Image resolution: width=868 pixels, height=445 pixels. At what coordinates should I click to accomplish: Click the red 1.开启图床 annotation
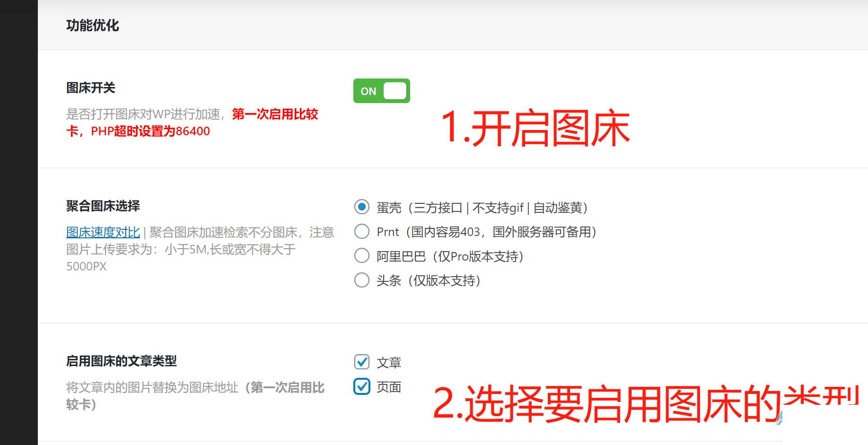click(535, 128)
